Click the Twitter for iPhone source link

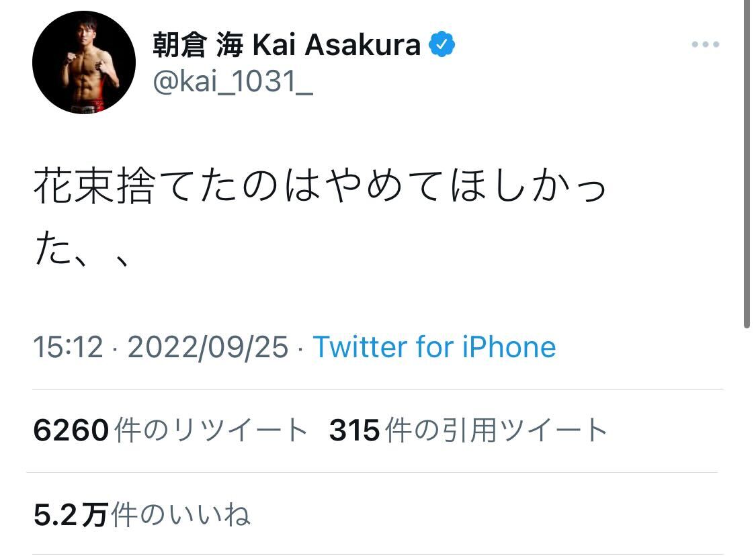(434, 347)
